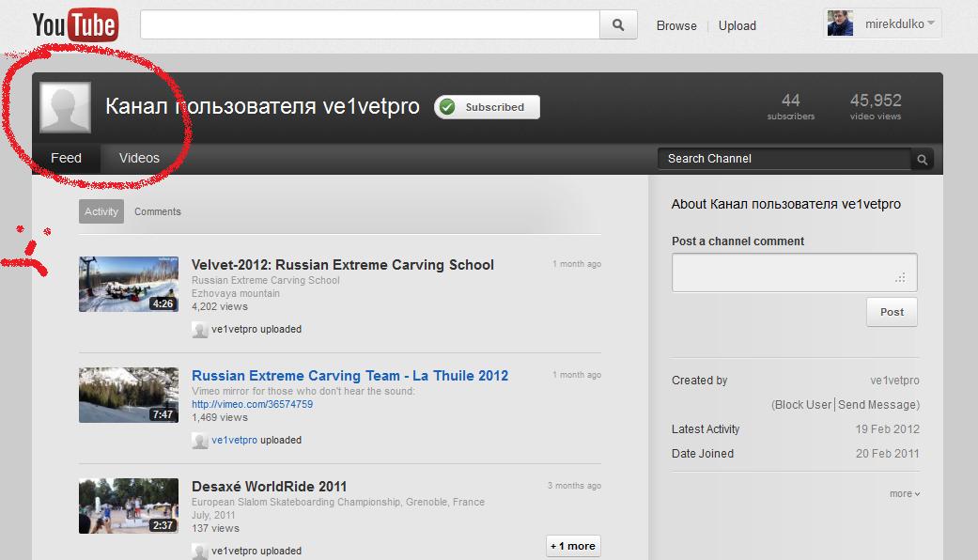The width and height of the screenshot is (978, 560).
Task: Click the mirekdulko account avatar
Action: point(840,24)
